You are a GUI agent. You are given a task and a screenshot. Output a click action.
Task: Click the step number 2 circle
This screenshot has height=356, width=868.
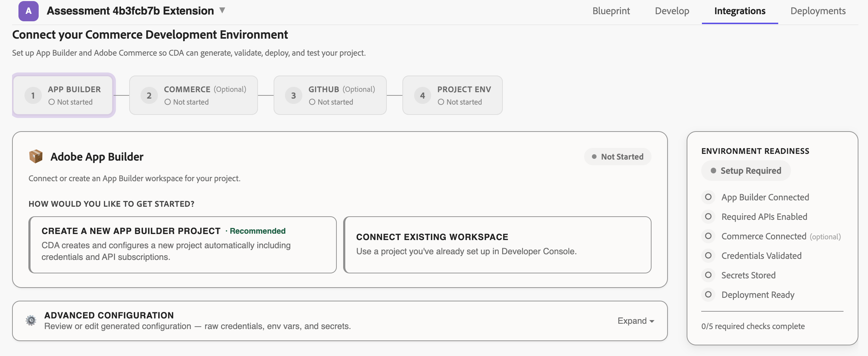click(149, 95)
